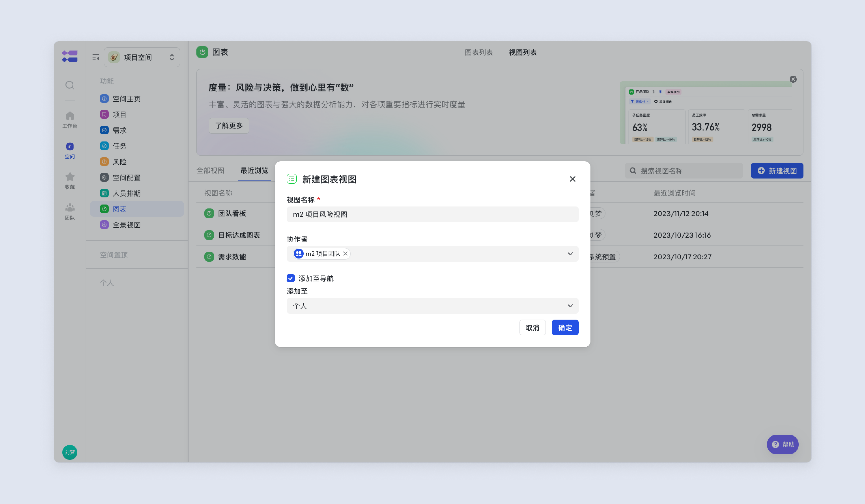Screen dimensions: 865x504
Task: Switch to 最近浏览 tab
Action: tap(254, 171)
